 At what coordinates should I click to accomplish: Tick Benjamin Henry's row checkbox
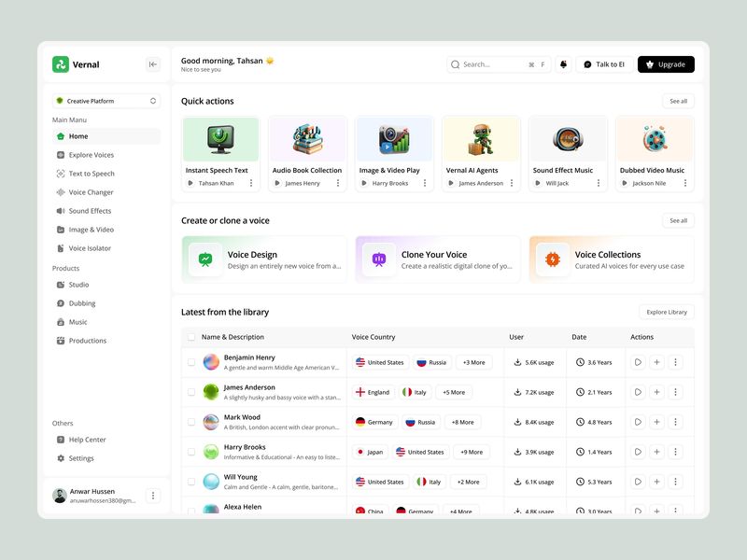point(191,362)
